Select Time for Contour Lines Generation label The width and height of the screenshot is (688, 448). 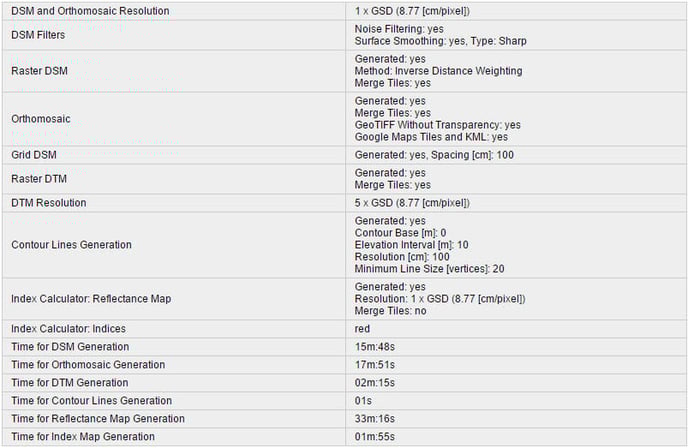92,401
